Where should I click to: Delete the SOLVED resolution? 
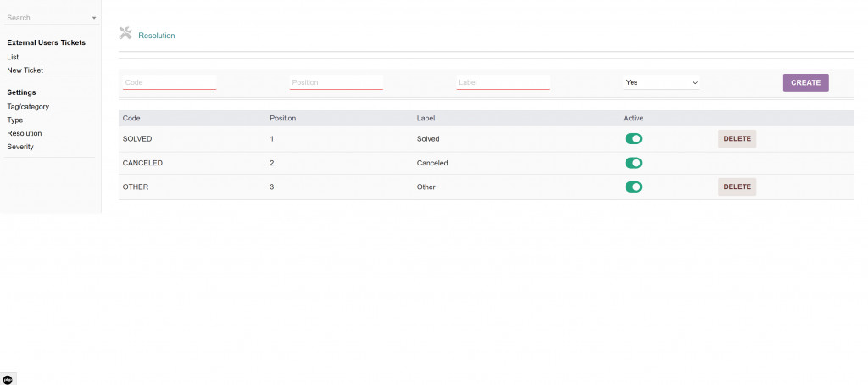click(737, 139)
